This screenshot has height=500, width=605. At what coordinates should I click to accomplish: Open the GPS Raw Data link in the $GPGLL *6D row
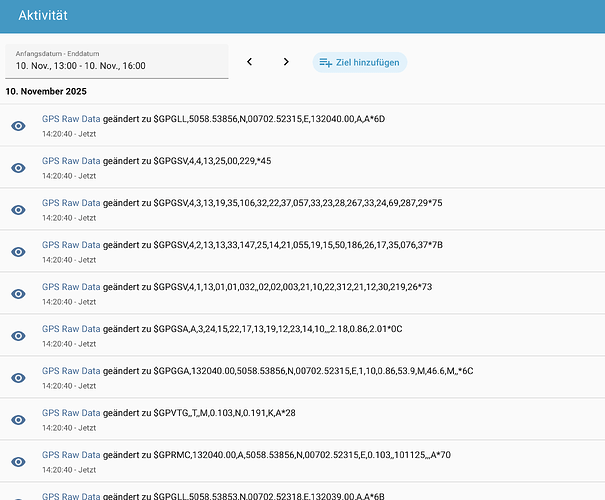(71, 119)
